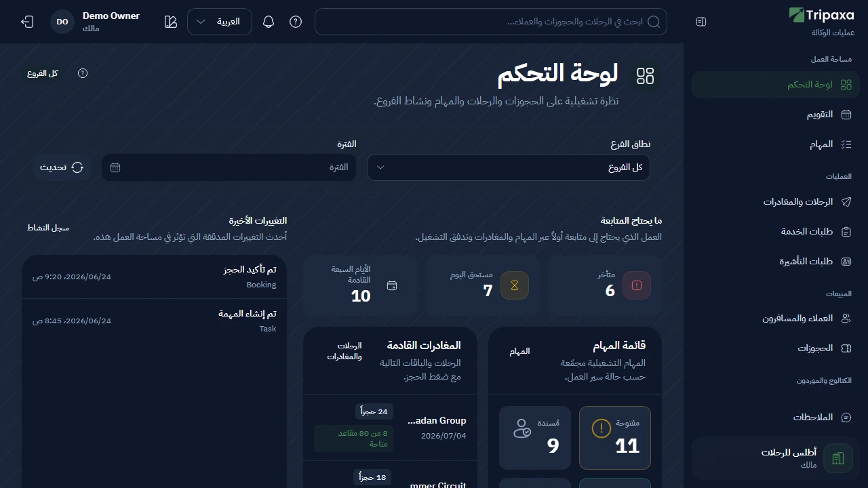Open the adan Group departure row
Viewport: 868px width, 488px height.
390,428
